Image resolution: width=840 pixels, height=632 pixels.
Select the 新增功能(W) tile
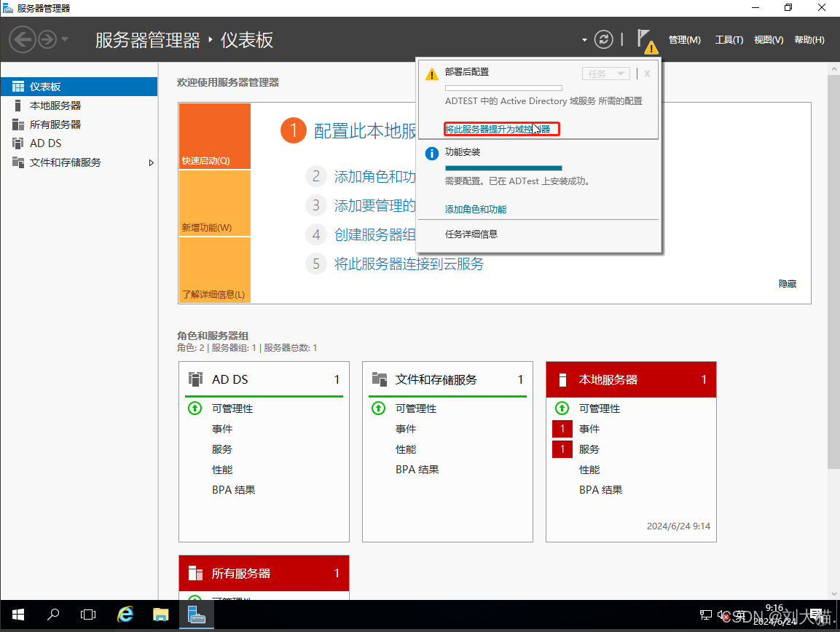pyautogui.click(x=215, y=204)
